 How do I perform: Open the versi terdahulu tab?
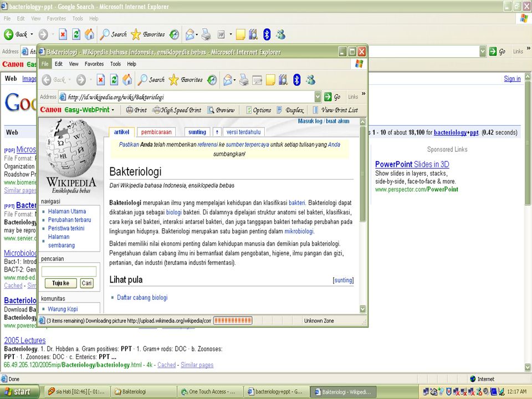[244, 132]
